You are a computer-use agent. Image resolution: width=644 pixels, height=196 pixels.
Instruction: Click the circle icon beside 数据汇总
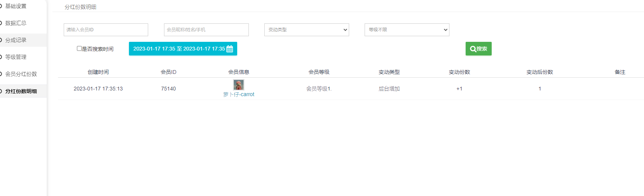point(1,23)
